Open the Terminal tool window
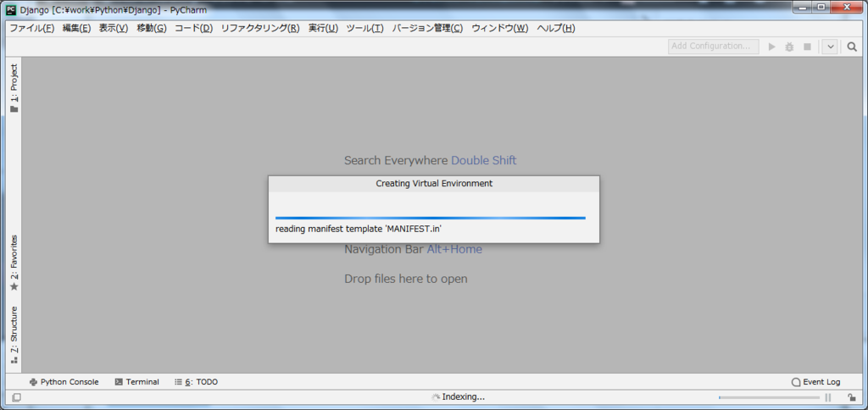The width and height of the screenshot is (868, 410). click(136, 382)
